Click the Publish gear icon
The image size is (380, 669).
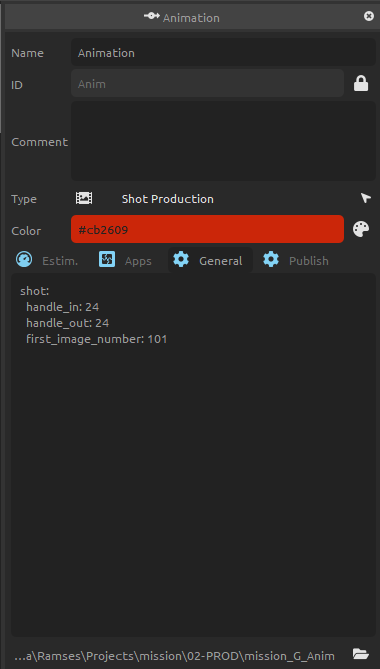tap(271, 259)
